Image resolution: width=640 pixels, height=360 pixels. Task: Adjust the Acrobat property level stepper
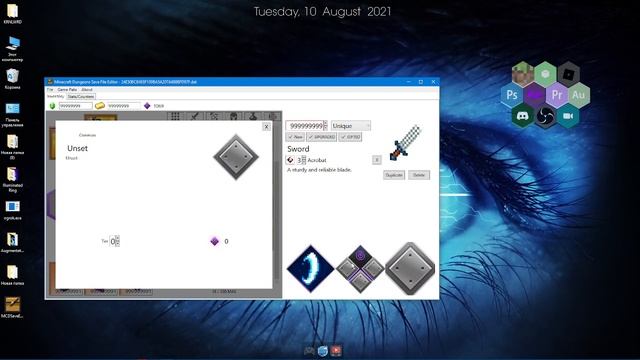point(304,160)
